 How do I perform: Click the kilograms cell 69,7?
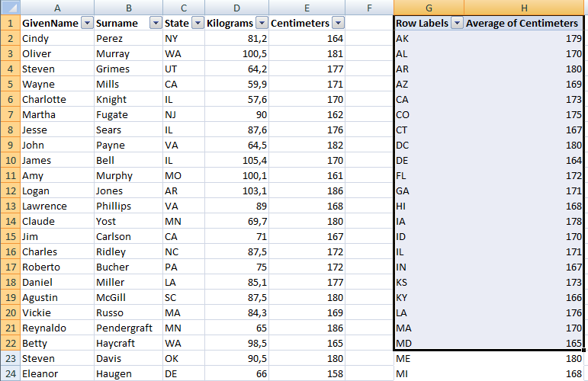(x=236, y=222)
